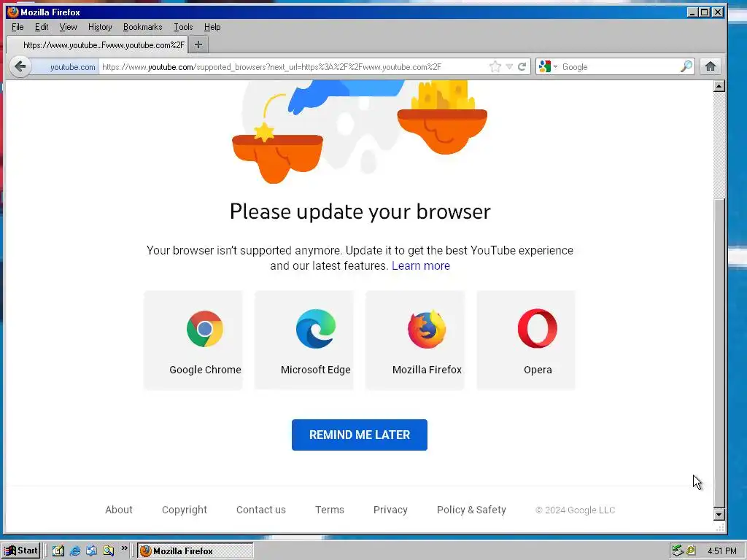747x560 pixels.
Task: Click the fourth quick launch search icon
Action: coord(108,551)
